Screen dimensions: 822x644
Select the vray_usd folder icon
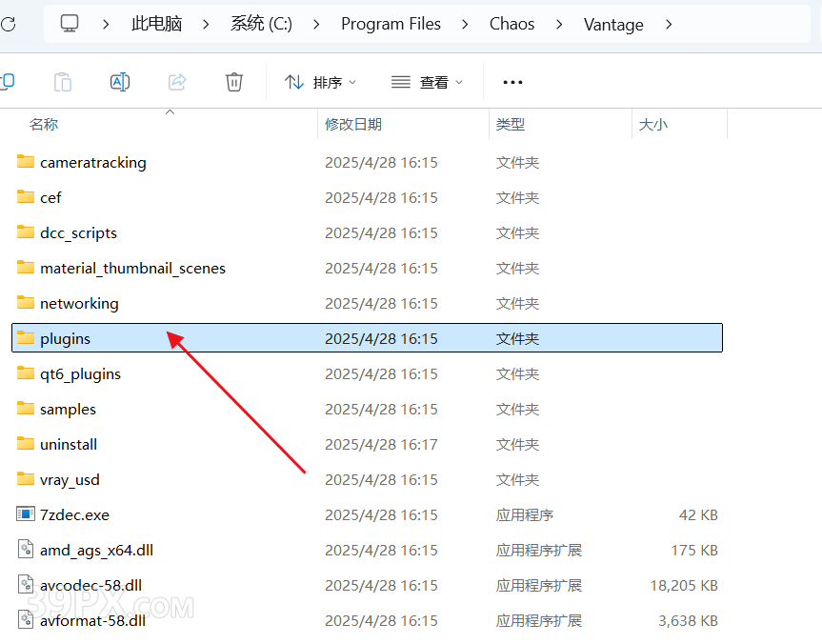[x=26, y=478]
